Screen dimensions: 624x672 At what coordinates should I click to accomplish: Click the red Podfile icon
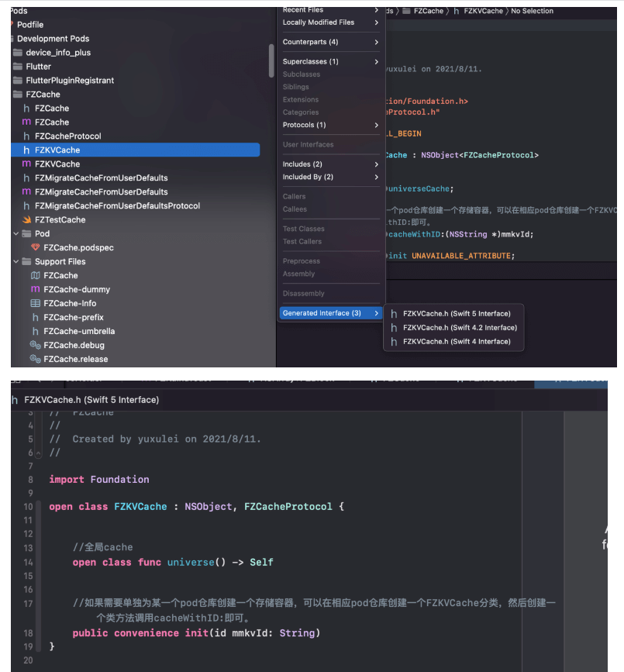tap(11, 25)
